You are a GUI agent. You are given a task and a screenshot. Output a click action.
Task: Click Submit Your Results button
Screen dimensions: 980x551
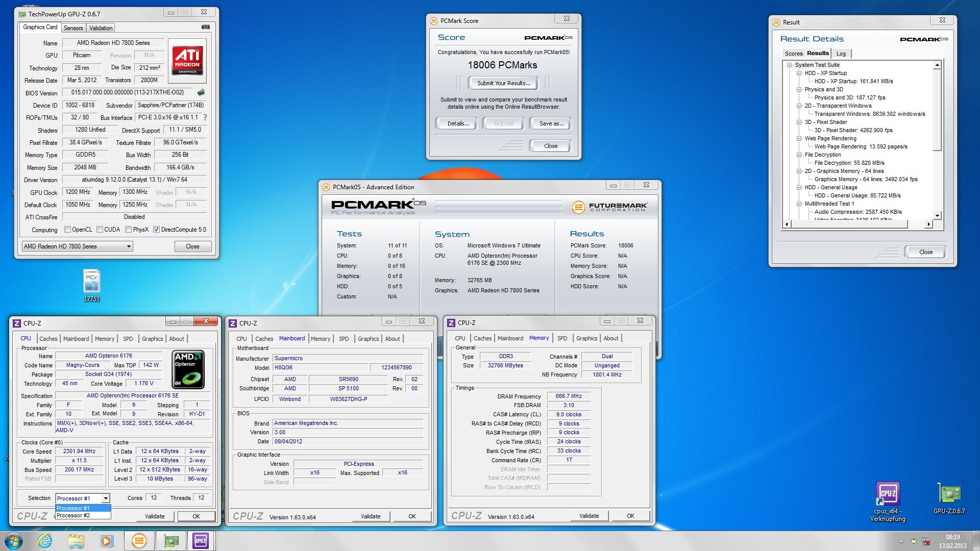point(503,83)
